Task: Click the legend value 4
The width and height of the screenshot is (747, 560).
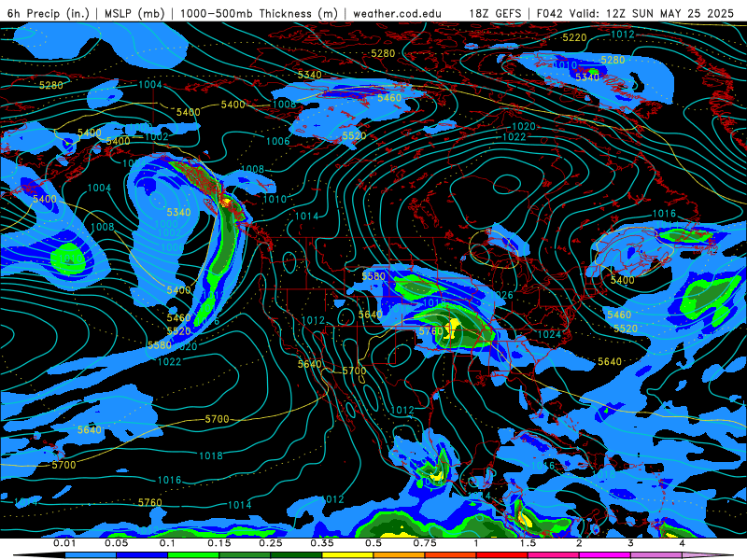Action: (682, 543)
